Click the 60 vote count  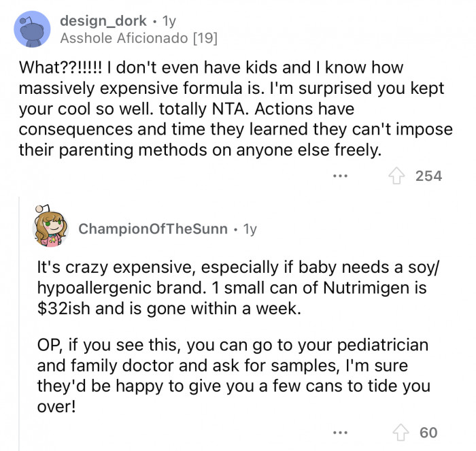[428, 432]
